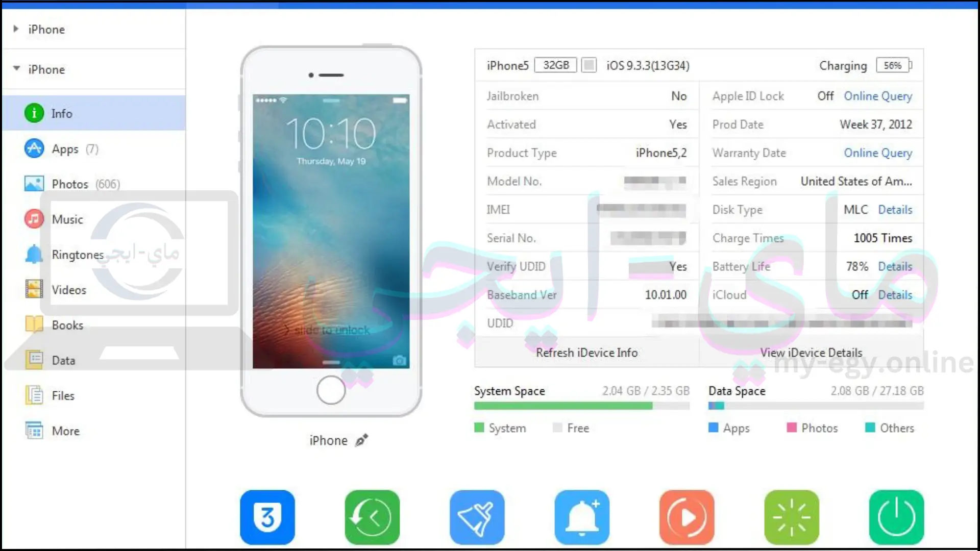Select the More sidebar item
The height and width of the screenshot is (551, 980).
point(66,431)
